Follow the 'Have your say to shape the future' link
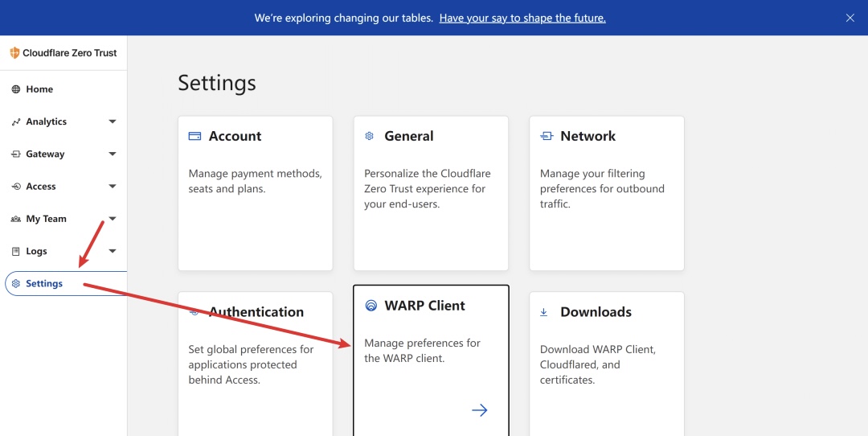868x436 pixels. tap(522, 18)
